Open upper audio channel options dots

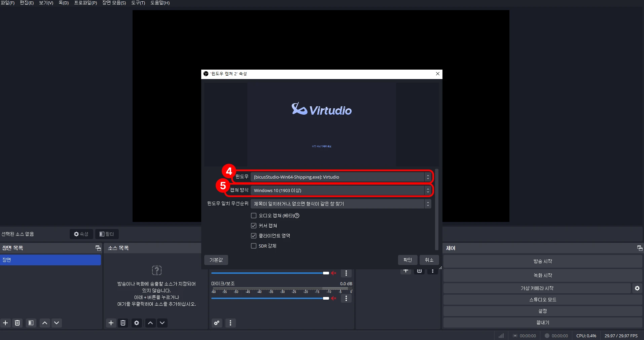[346, 273]
